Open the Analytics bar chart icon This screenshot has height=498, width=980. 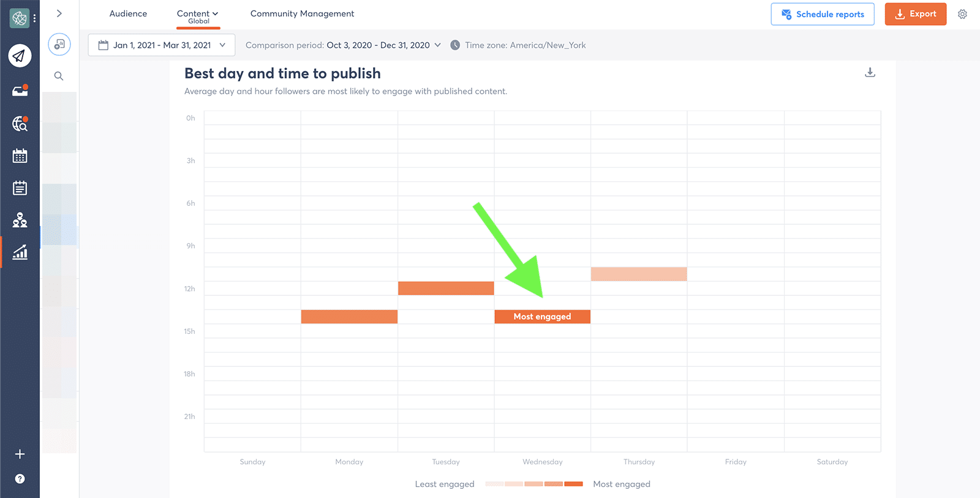point(20,252)
